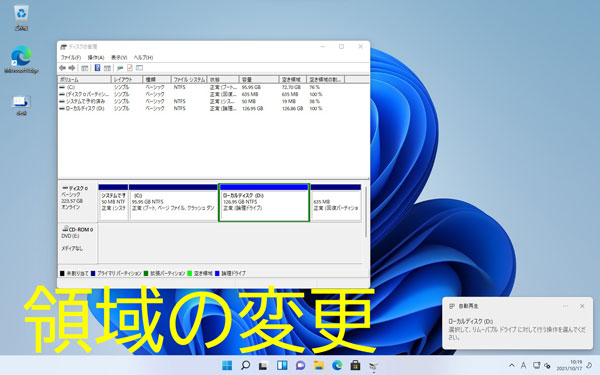Click the blue Help toolbar icon
The width and height of the screenshot is (600, 375).
click(x=97, y=68)
